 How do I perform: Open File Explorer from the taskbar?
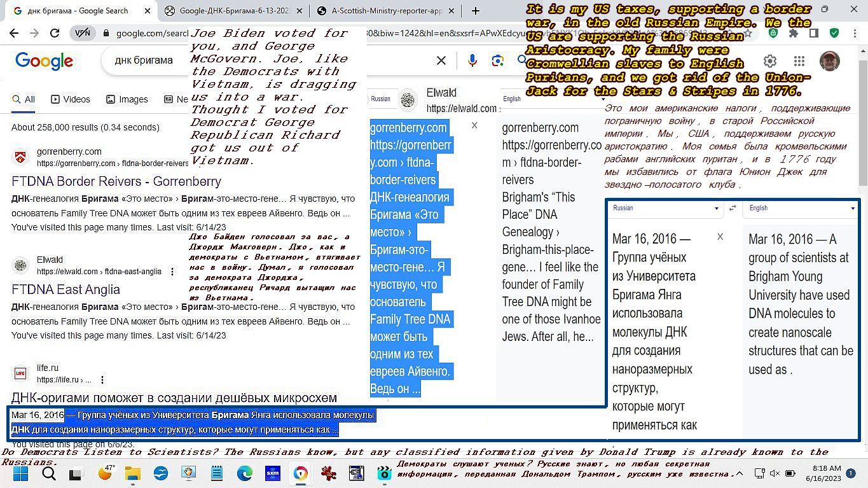[x=133, y=473]
